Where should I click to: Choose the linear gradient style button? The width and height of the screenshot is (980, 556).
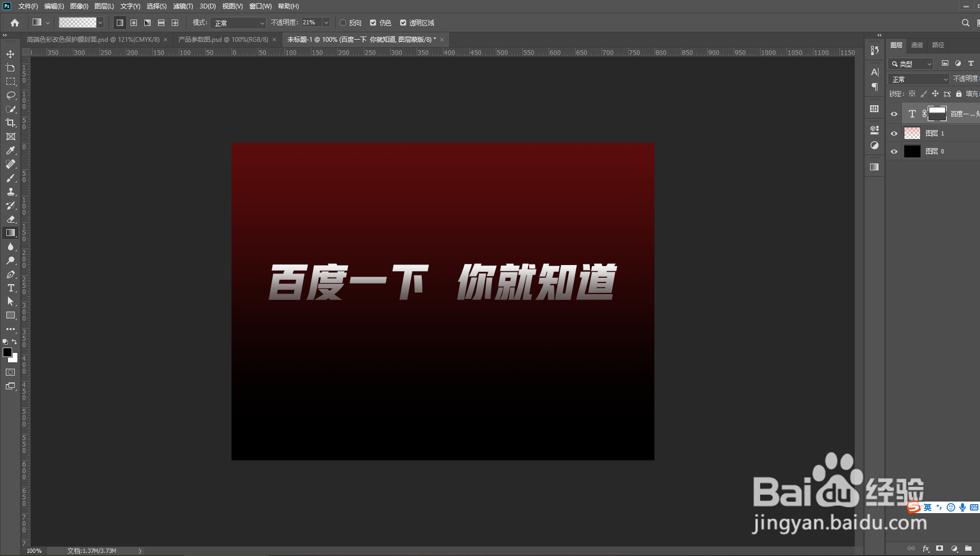click(x=120, y=23)
